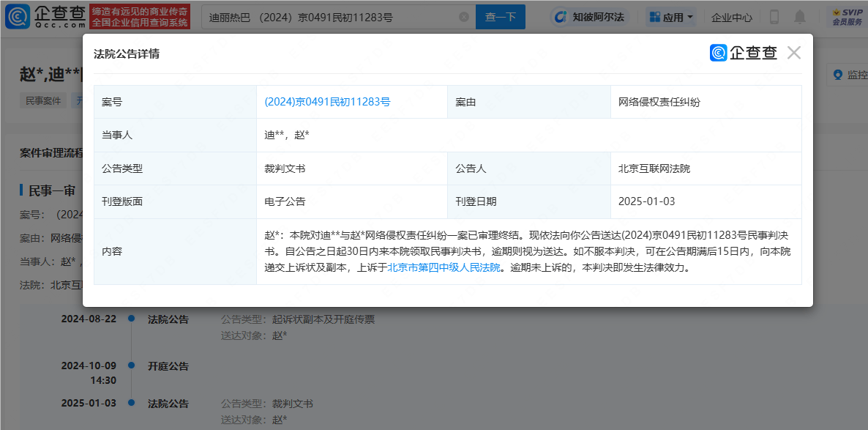Click the 监控 button behind the dialog
Viewport: 868px width, 430px height.
pyautogui.click(x=847, y=75)
